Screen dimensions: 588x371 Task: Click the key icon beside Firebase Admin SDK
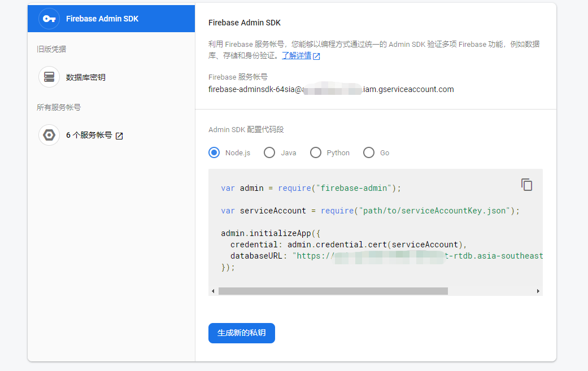(x=49, y=19)
